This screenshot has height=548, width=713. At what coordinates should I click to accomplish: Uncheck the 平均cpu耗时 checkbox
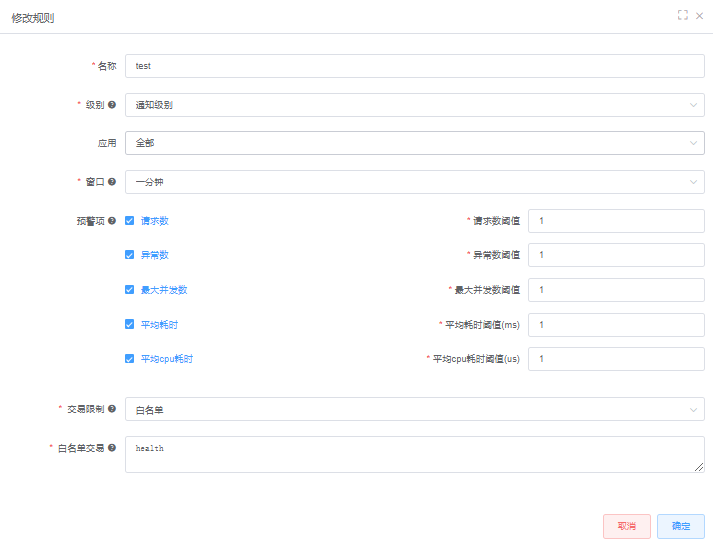130,359
